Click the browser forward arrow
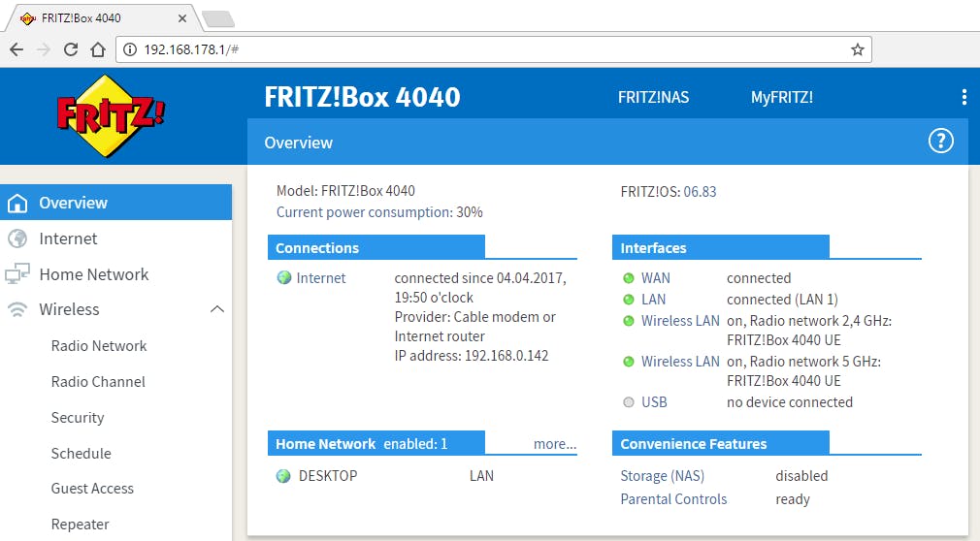This screenshot has width=980, height=541. click(43, 49)
